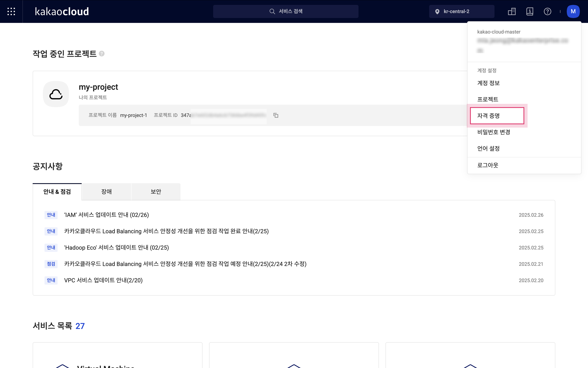Select 계정 정보 in the account menu
Image resolution: width=588 pixels, height=368 pixels.
click(x=488, y=83)
